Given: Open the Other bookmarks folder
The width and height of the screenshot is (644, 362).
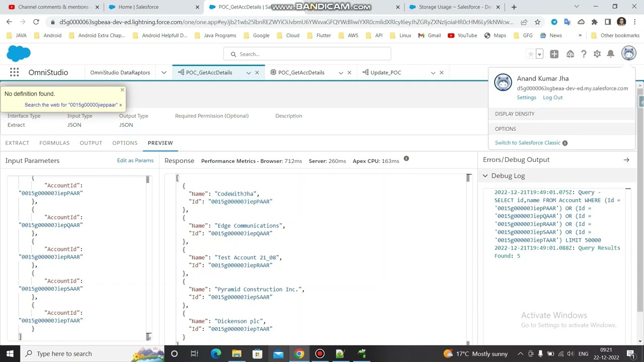Looking at the screenshot, I should (615, 36).
